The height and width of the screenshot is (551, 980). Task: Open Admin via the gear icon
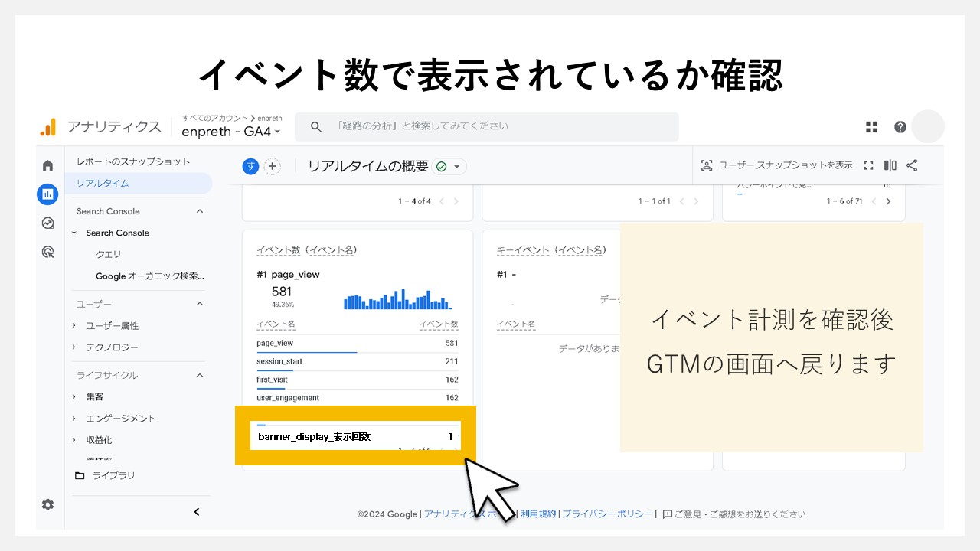[47, 504]
